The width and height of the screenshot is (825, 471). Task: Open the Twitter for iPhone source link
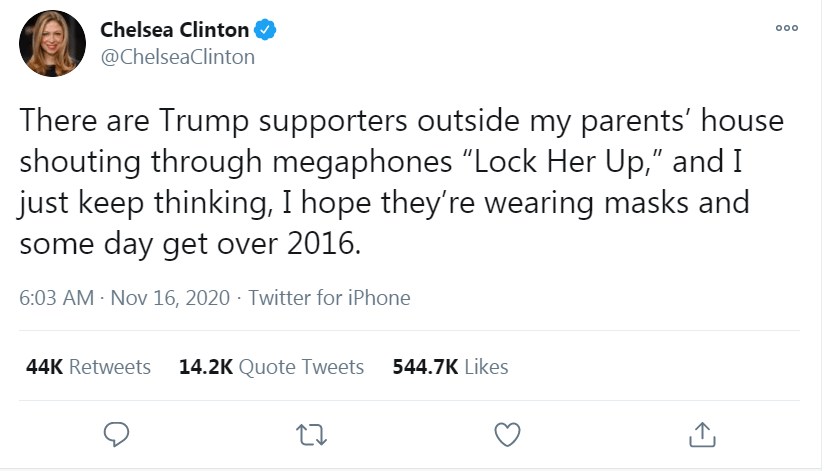click(x=329, y=298)
